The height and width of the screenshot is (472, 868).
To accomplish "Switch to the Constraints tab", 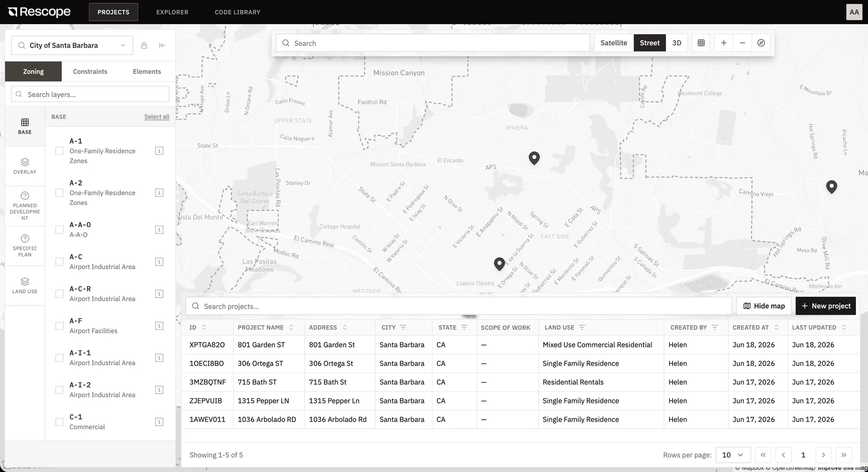I will pos(90,71).
